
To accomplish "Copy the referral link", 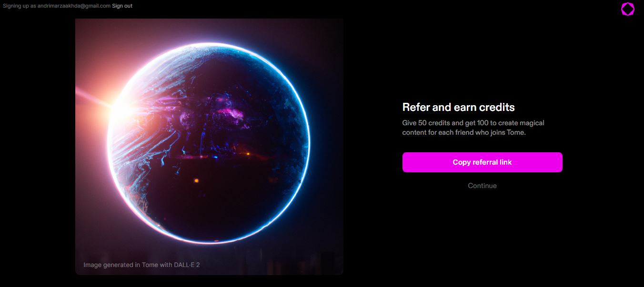I will [x=482, y=162].
